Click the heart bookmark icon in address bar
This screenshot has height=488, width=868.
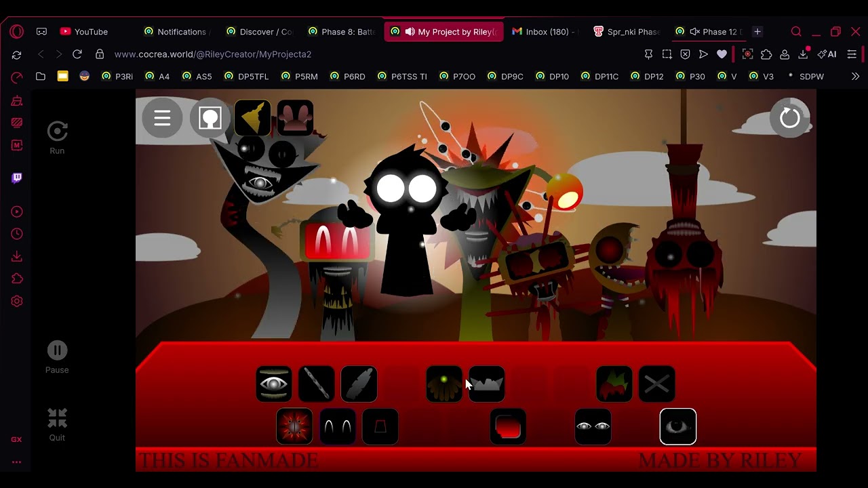pos(722,54)
